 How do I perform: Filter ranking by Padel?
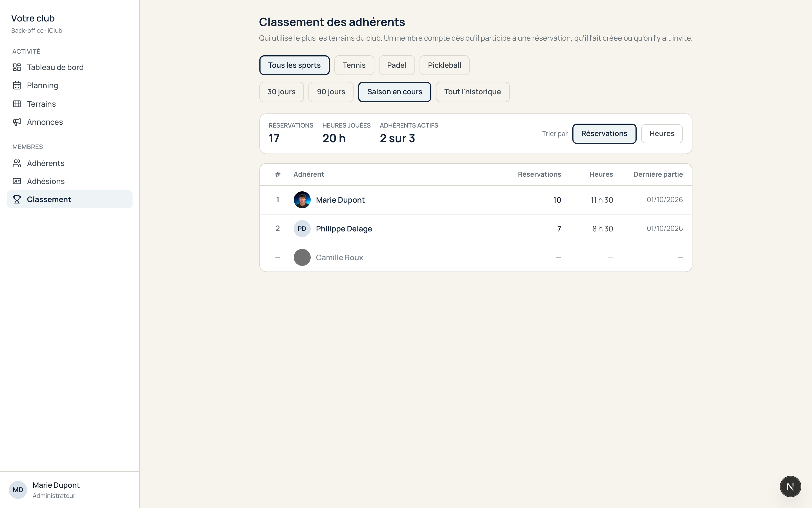397,65
